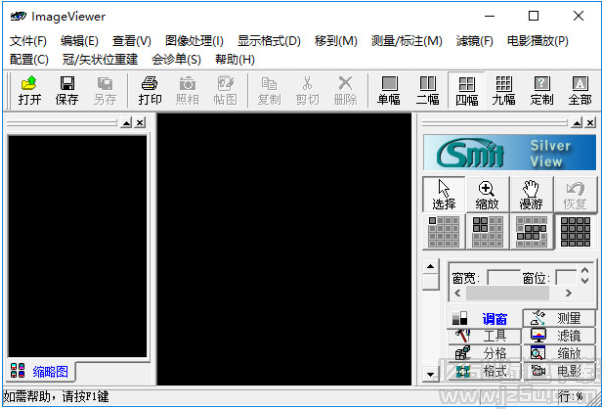Click the 定制 custom layout icon
The height and width of the screenshot is (409, 603).
541,91
